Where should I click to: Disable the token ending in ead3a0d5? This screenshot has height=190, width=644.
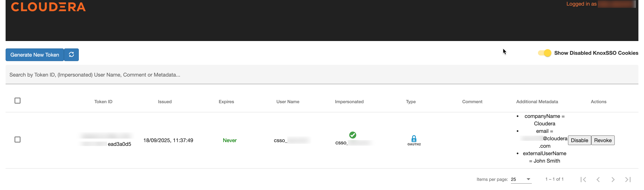579,140
